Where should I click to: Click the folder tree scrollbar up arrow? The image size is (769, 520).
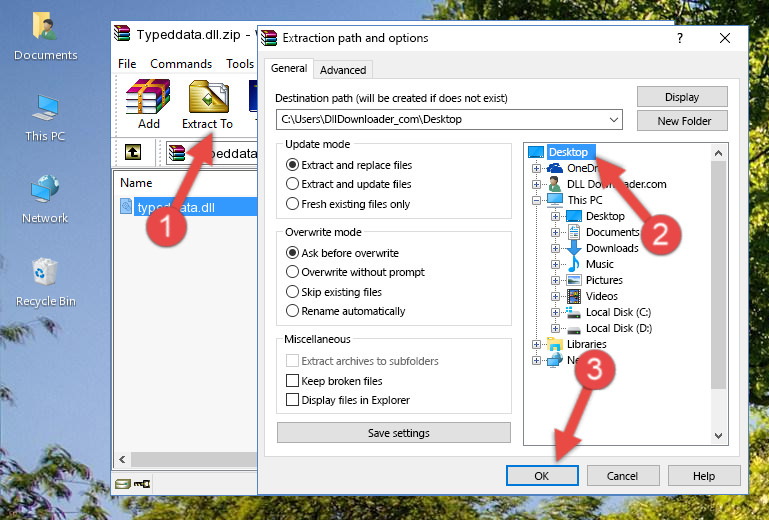(718, 153)
